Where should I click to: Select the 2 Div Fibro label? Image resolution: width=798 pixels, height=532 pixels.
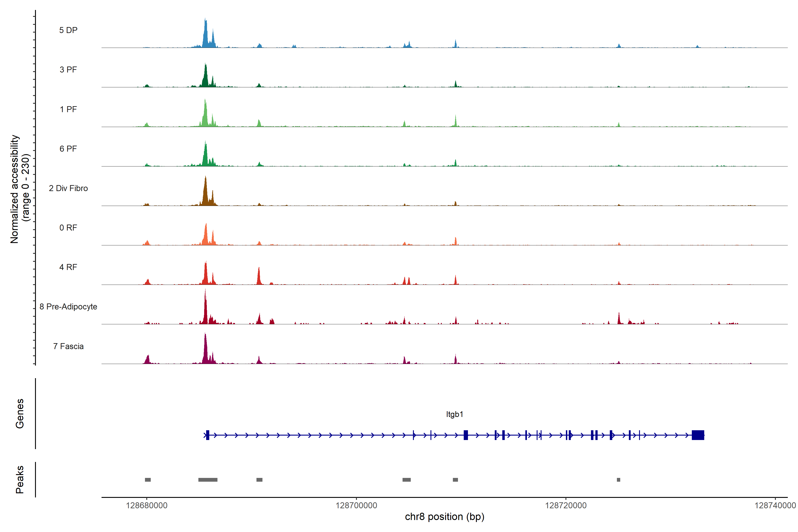tap(68, 188)
